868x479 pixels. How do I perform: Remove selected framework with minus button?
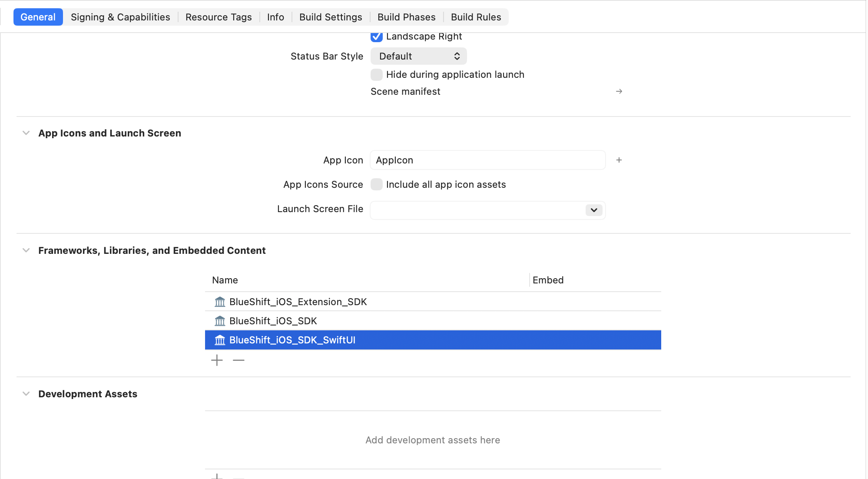pos(239,360)
